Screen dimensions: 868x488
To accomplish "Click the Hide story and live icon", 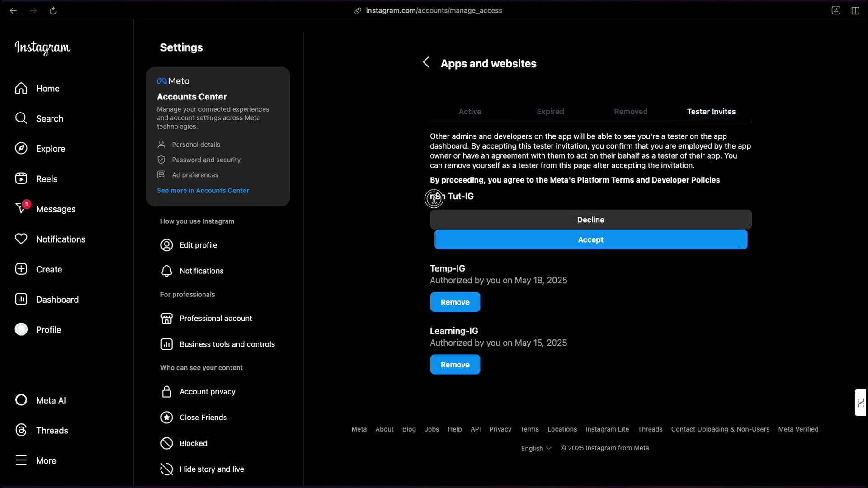I will pos(167,469).
